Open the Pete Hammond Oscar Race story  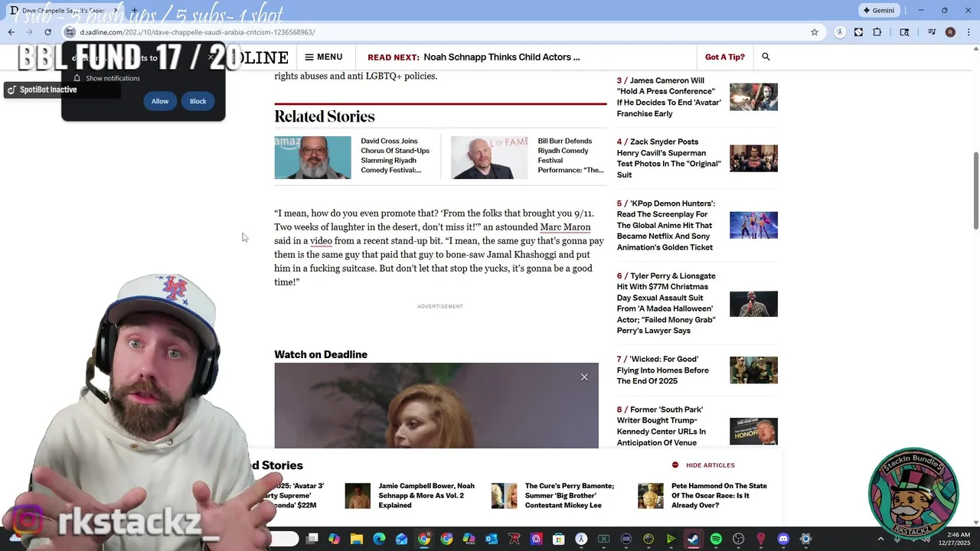[719, 495]
